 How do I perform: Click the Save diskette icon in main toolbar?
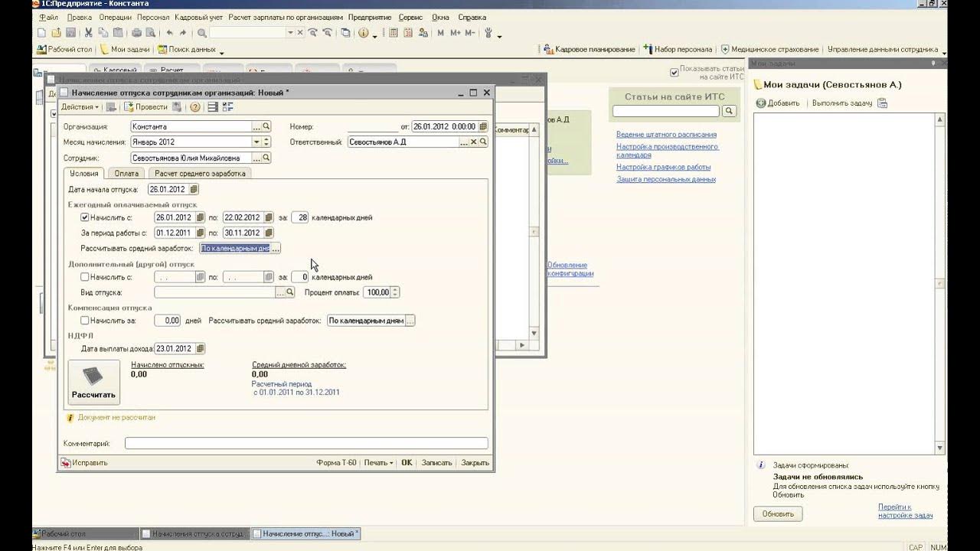(70, 33)
